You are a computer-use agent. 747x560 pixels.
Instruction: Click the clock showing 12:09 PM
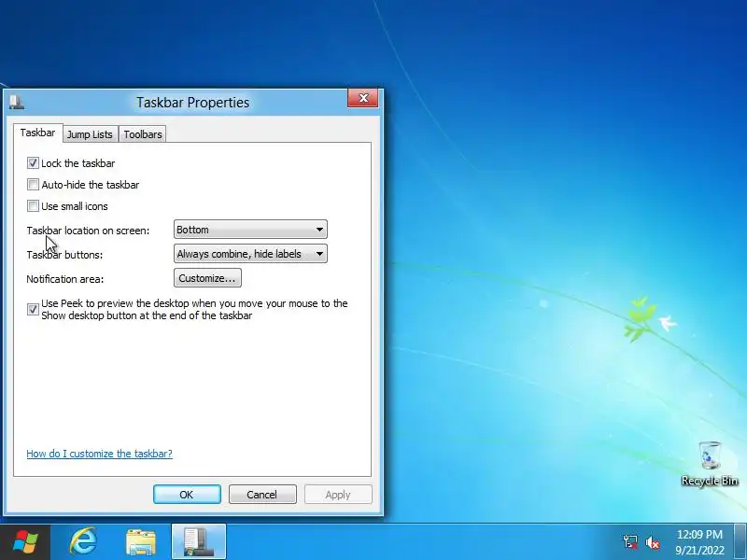pos(699,542)
